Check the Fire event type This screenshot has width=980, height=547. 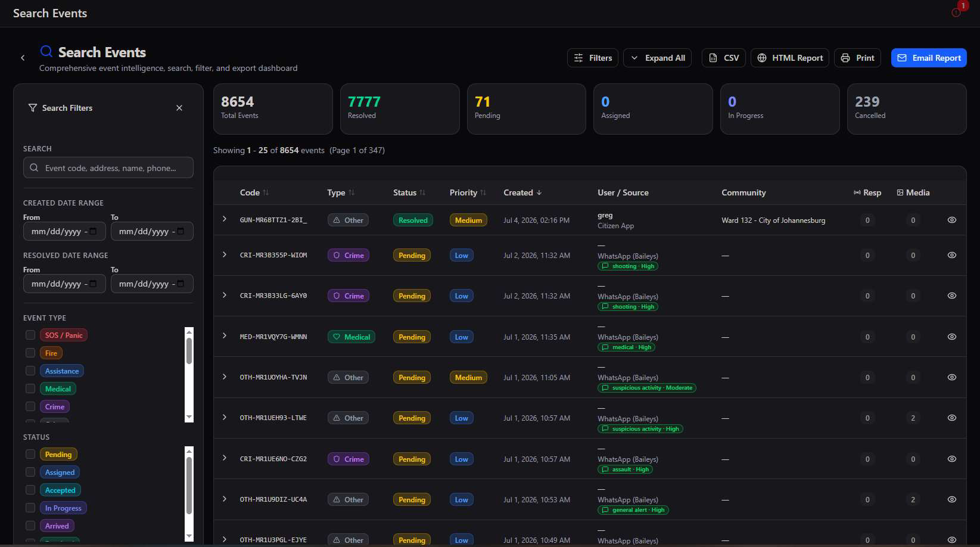click(x=30, y=353)
